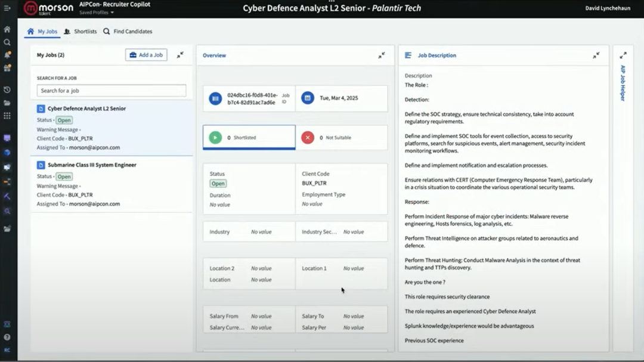
Task: Open the recent history clock icon
Action: [7, 90]
